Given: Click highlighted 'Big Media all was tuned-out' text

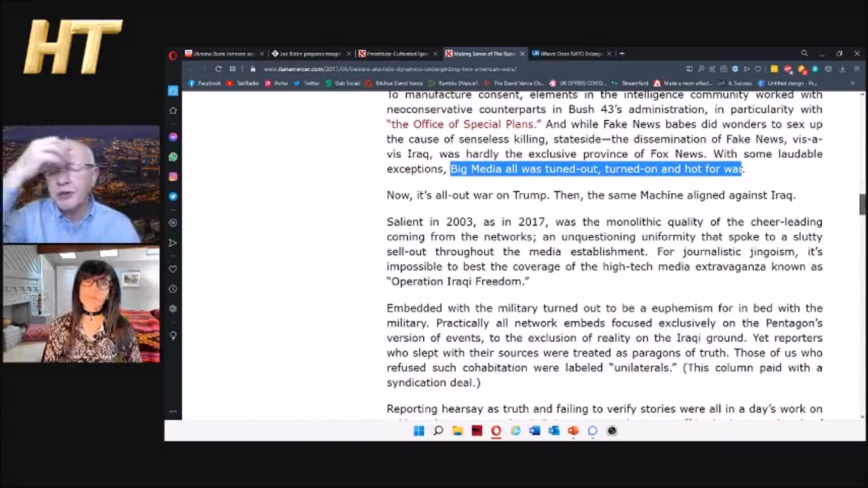Looking at the screenshot, I should point(596,169).
